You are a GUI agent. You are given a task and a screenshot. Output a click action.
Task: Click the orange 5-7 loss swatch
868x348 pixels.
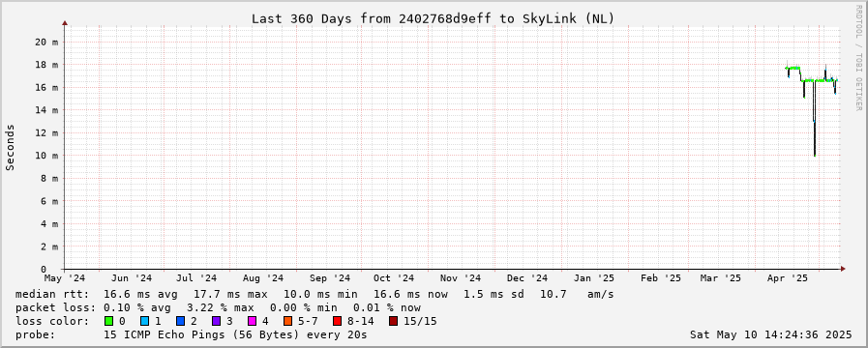pyautogui.click(x=287, y=321)
